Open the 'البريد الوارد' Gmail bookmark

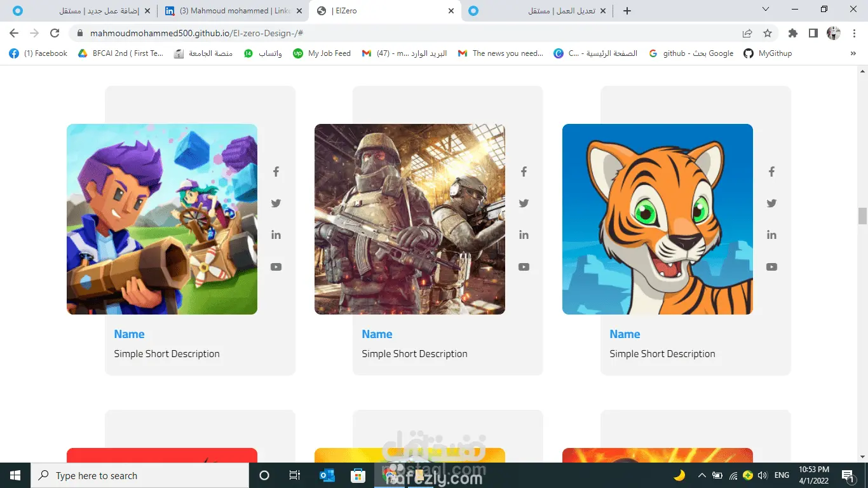click(x=404, y=53)
